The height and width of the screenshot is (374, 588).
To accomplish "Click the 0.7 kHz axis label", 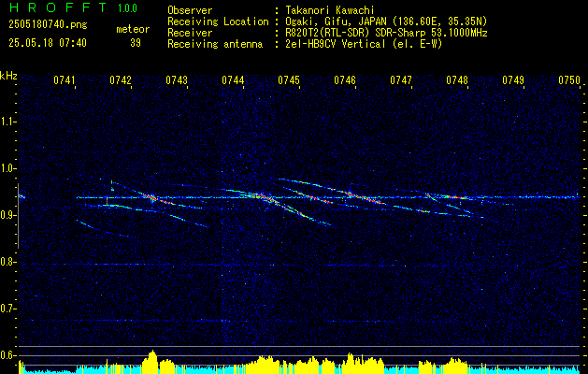I will [x=7, y=309].
